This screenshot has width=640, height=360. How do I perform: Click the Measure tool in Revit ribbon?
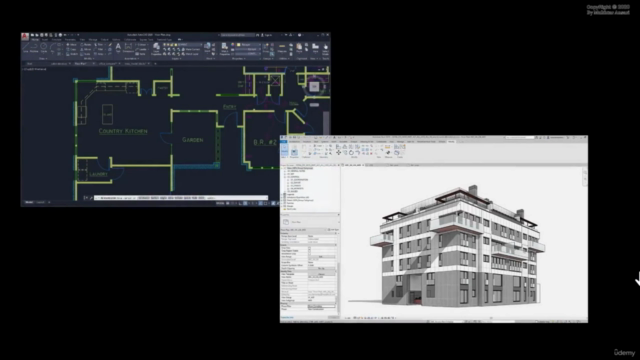[x=388, y=147]
